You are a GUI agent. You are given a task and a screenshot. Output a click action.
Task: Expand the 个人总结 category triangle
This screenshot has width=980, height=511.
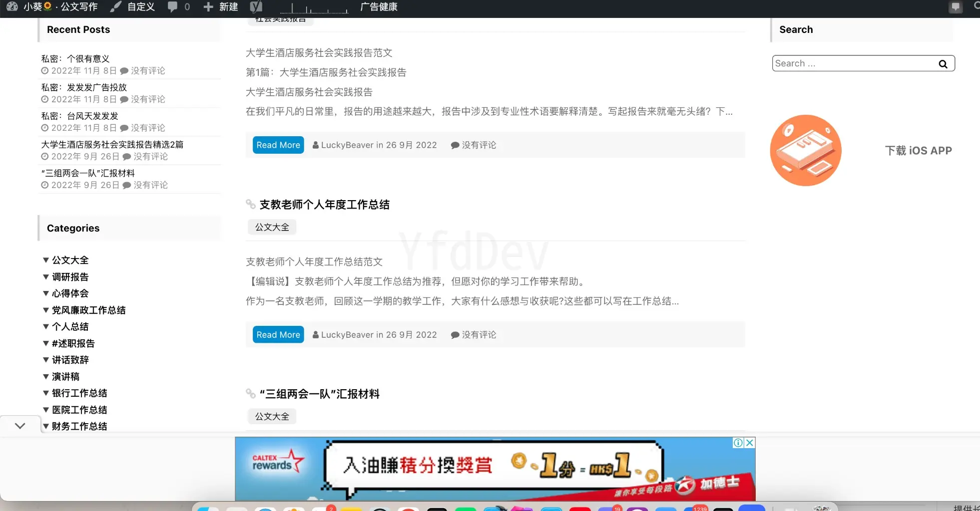[x=46, y=327]
